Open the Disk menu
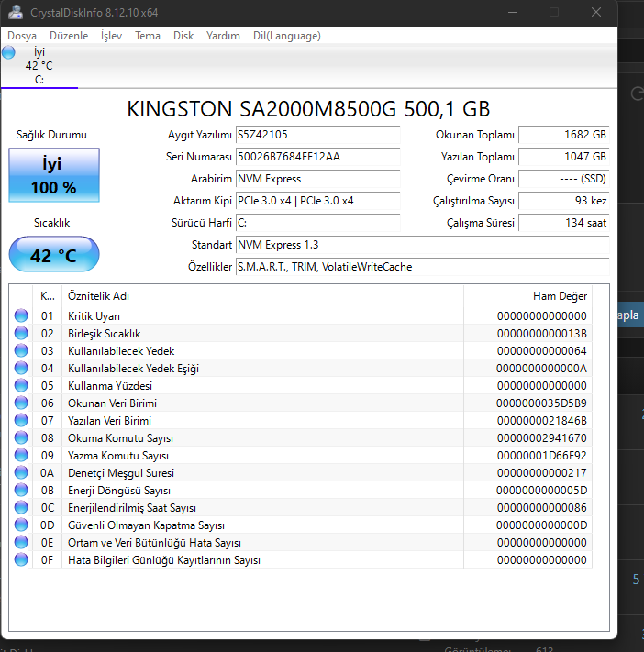This screenshot has width=644, height=652. click(x=183, y=36)
